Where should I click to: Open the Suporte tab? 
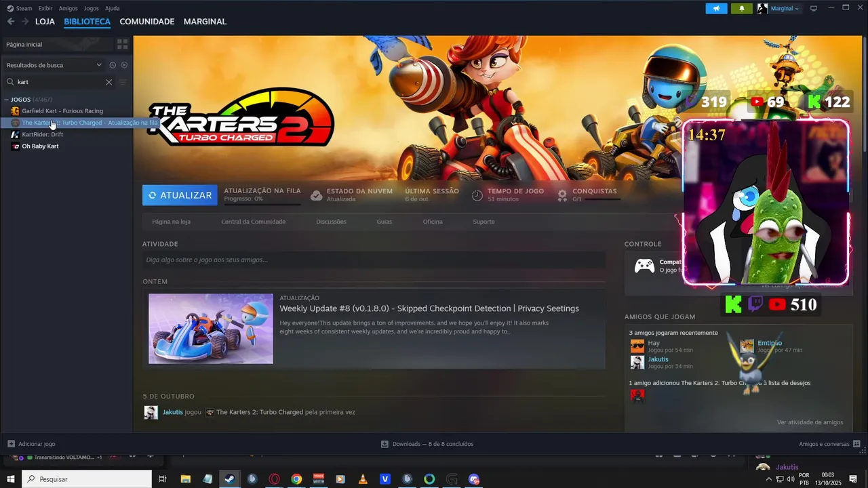(x=484, y=222)
